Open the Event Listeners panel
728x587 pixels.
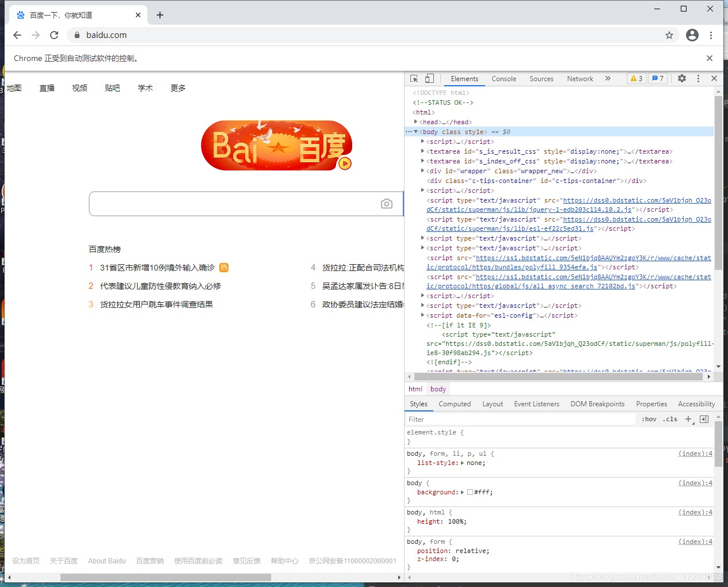pyautogui.click(x=536, y=403)
